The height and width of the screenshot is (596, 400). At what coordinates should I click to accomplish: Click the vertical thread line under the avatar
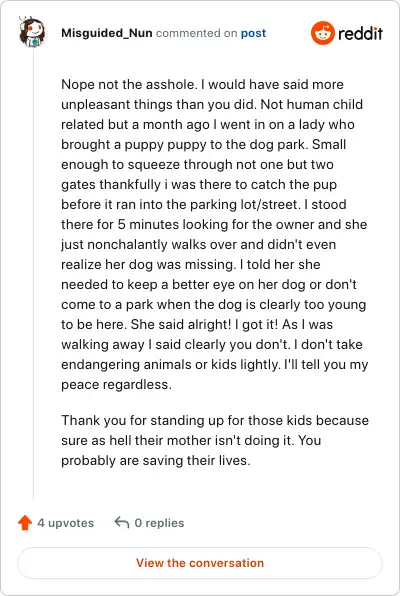pyautogui.click(x=33, y=274)
